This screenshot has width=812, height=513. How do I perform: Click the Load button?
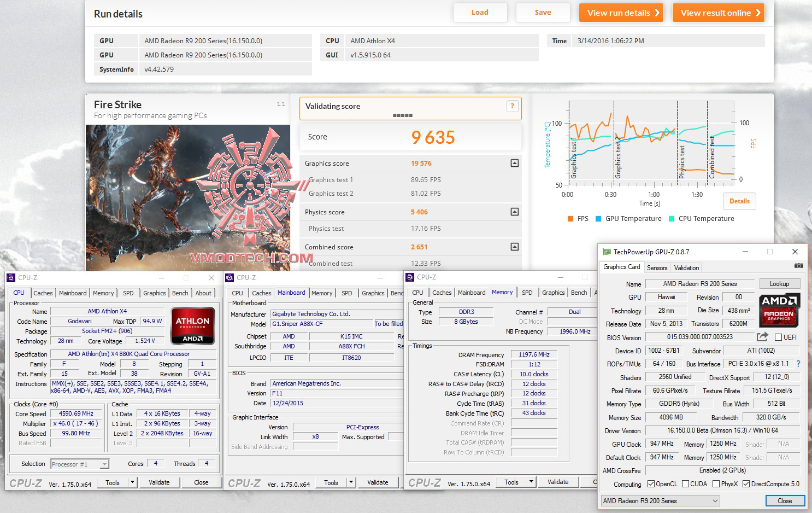(x=480, y=13)
